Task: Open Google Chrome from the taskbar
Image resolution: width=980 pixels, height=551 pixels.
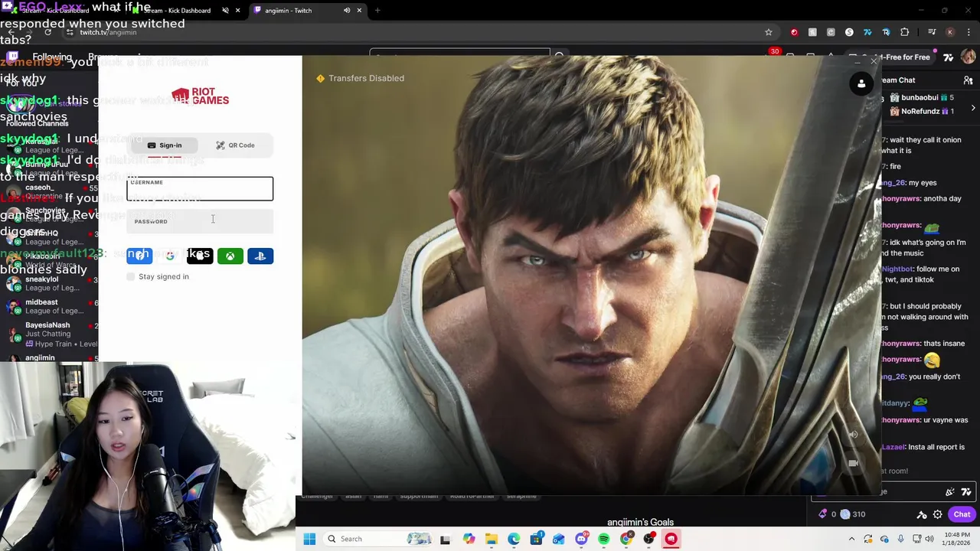Action: click(626, 539)
